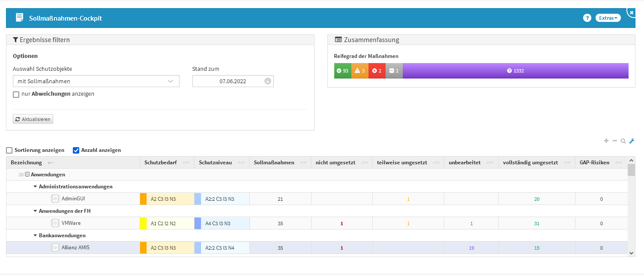Click the minus collapse-all icon above table
Image resolution: width=644 pixels, height=275 pixels.
coord(614,141)
